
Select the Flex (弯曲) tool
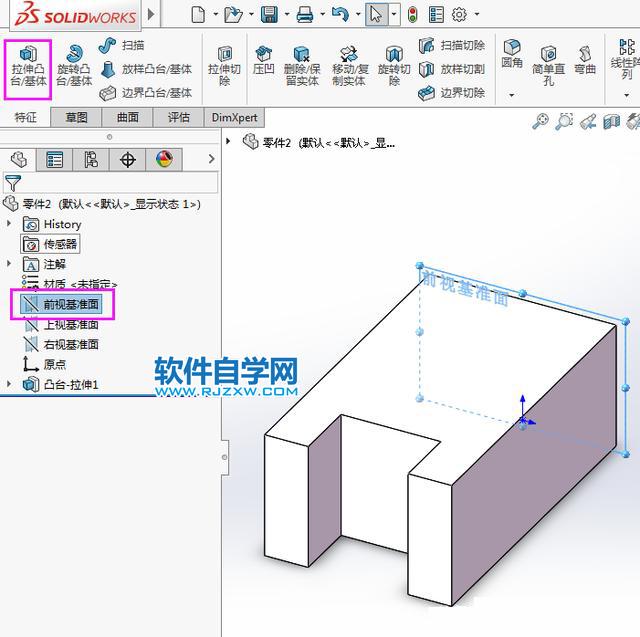(585, 60)
